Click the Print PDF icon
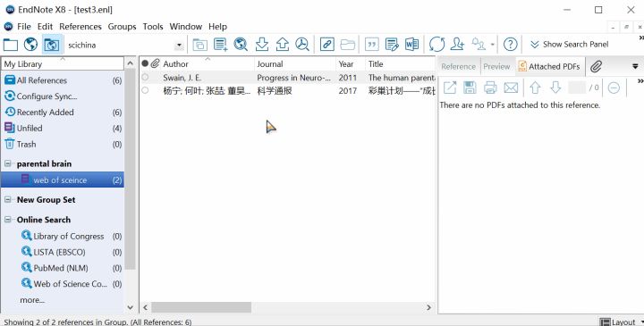 [490, 88]
